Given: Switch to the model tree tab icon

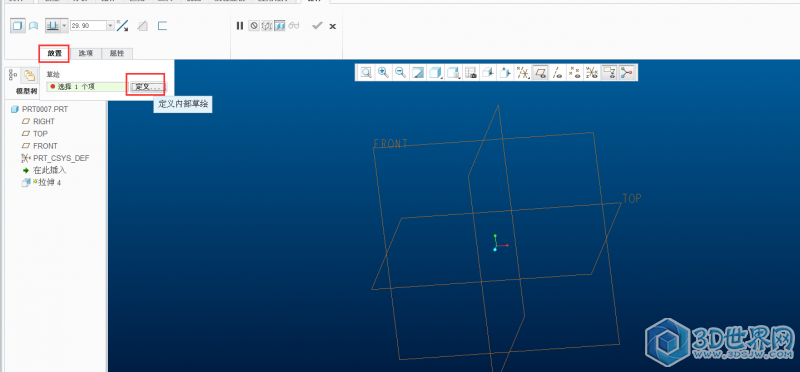Looking at the screenshot, I should click(14, 76).
